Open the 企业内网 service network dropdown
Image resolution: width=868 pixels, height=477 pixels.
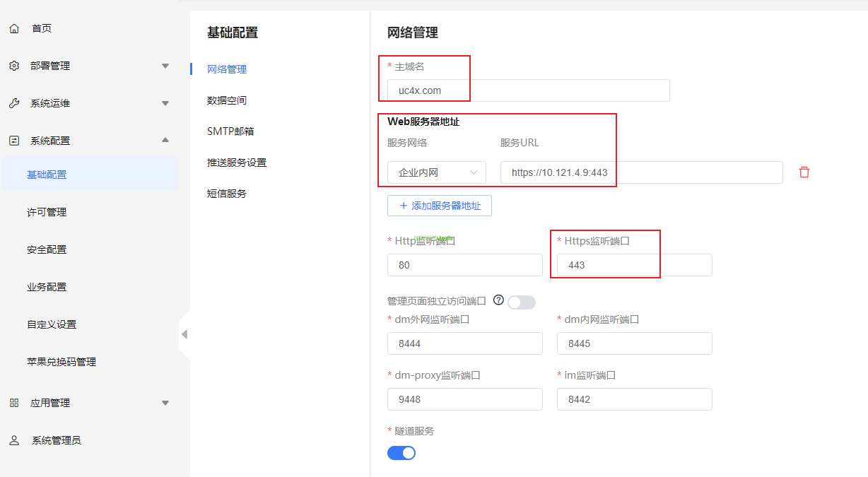pos(436,172)
